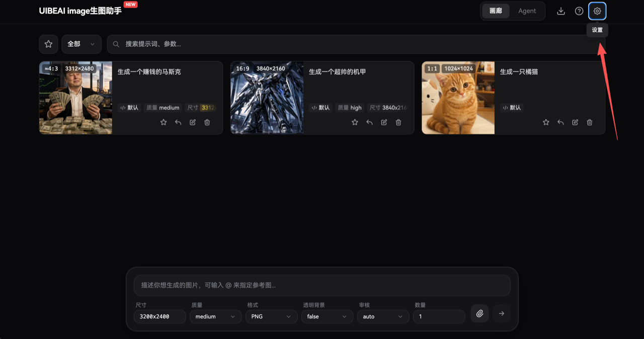
Task: Click the 1:1 aspect ratio badge
Action: [432, 69]
